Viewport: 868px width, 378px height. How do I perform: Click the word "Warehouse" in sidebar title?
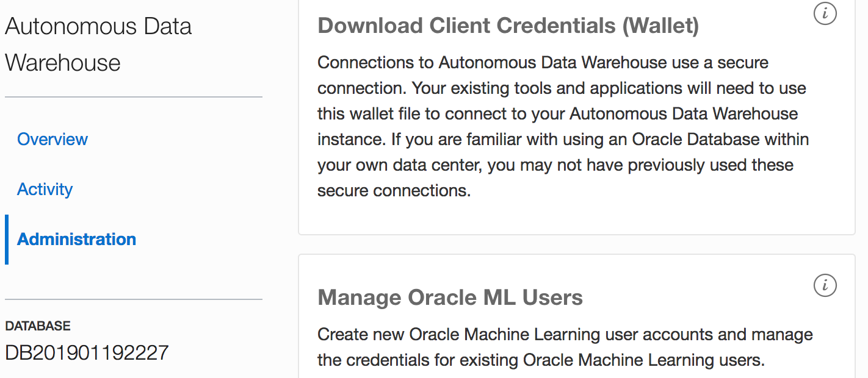(63, 63)
